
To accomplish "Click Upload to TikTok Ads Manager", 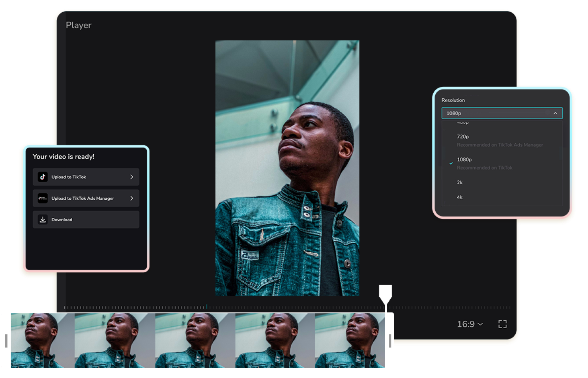I will [x=86, y=198].
